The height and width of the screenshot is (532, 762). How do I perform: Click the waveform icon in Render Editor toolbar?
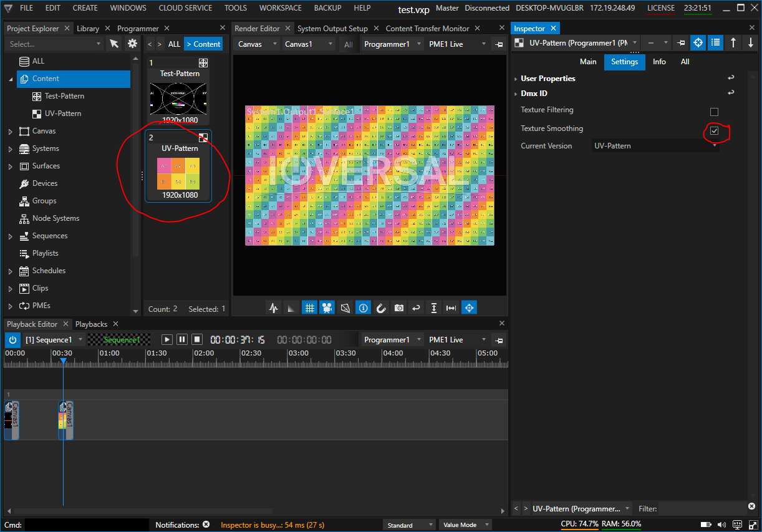(273, 307)
